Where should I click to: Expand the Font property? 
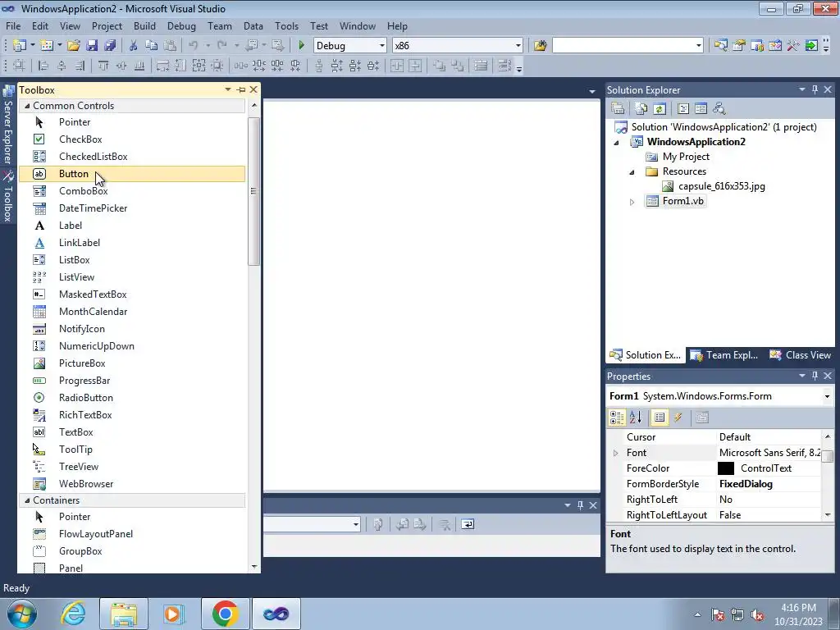(x=615, y=453)
